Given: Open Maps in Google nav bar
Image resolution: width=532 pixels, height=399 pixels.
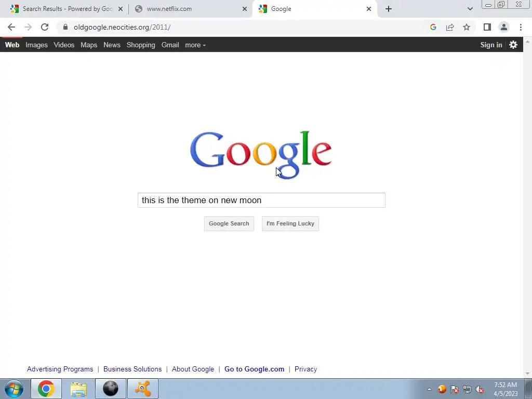Looking at the screenshot, I should point(89,45).
